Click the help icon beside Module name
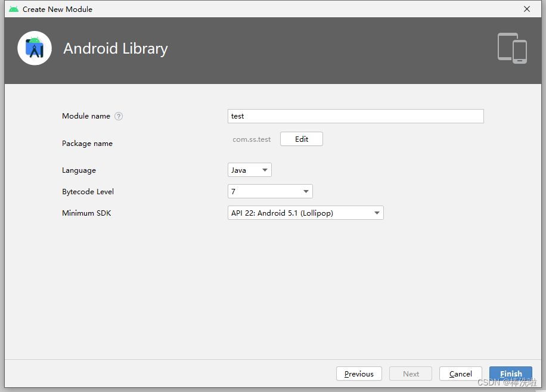The height and width of the screenshot is (392, 546). tap(119, 116)
